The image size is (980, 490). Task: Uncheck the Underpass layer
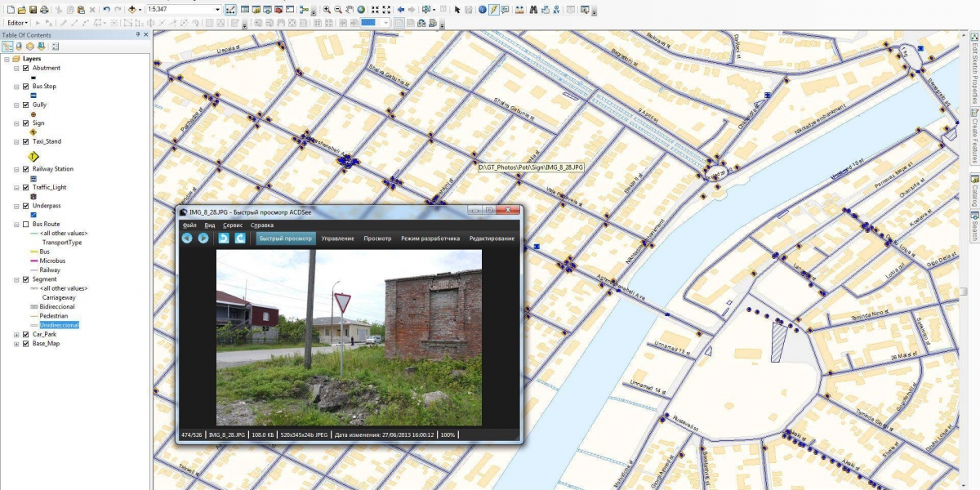pos(26,206)
